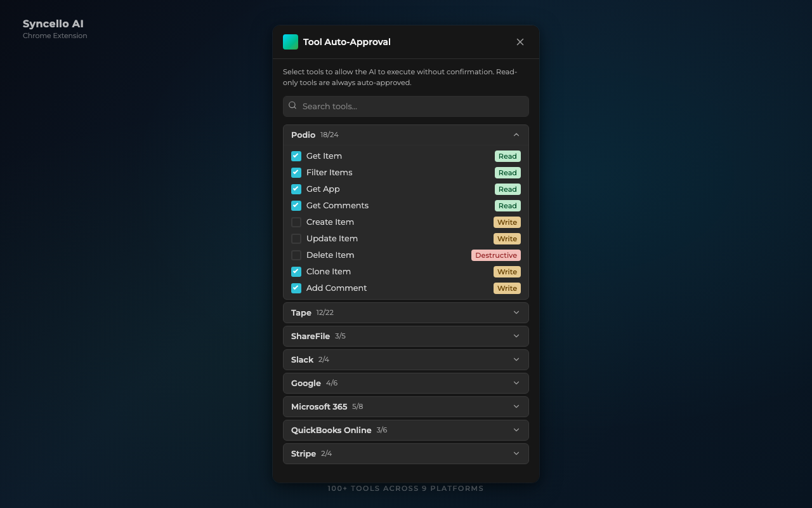812x508 pixels.
Task: Tick the Delete Item checkbox
Action: 296,255
